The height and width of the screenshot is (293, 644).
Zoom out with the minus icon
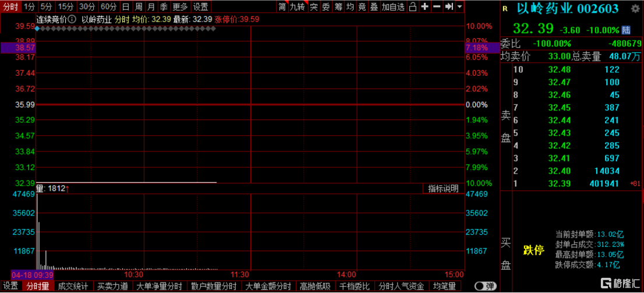click(x=437, y=6)
